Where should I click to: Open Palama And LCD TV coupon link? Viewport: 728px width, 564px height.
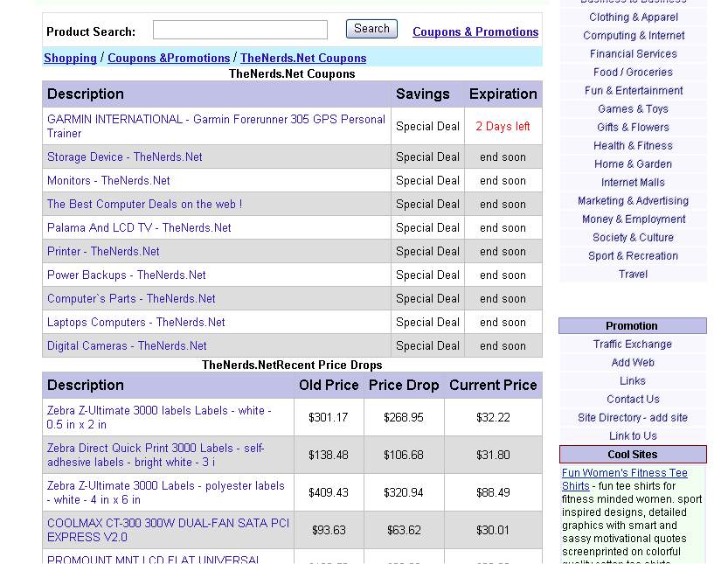click(x=139, y=228)
